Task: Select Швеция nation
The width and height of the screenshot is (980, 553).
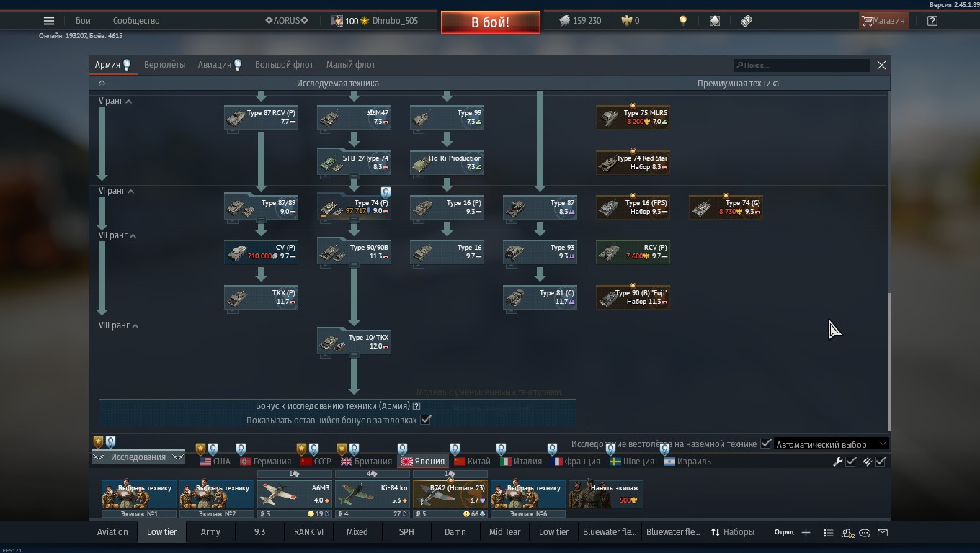Action: point(632,462)
